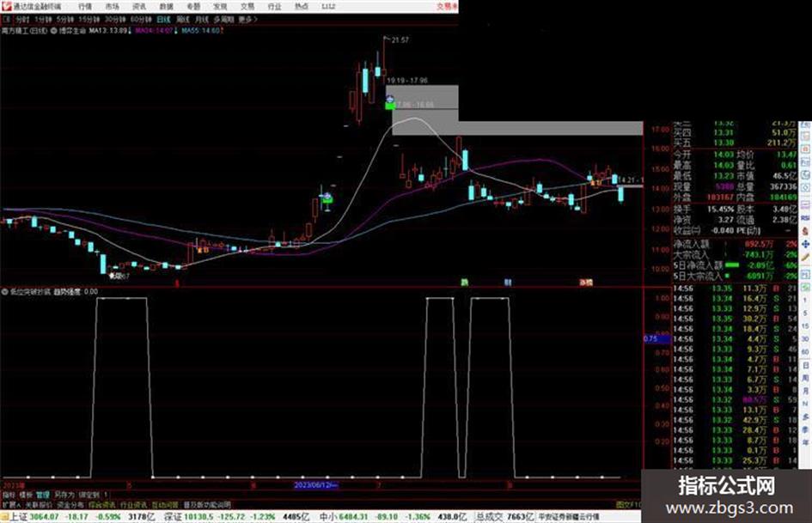This screenshot has width=812, height=523.
Task: Select the 日线 daily chart period
Action: coord(163,19)
